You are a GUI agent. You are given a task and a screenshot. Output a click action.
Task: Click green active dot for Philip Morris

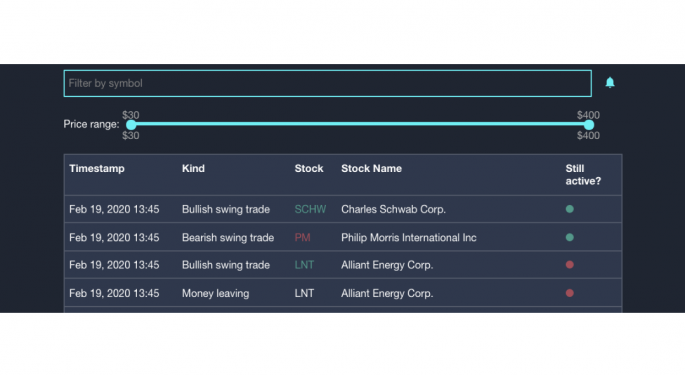pos(570,237)
